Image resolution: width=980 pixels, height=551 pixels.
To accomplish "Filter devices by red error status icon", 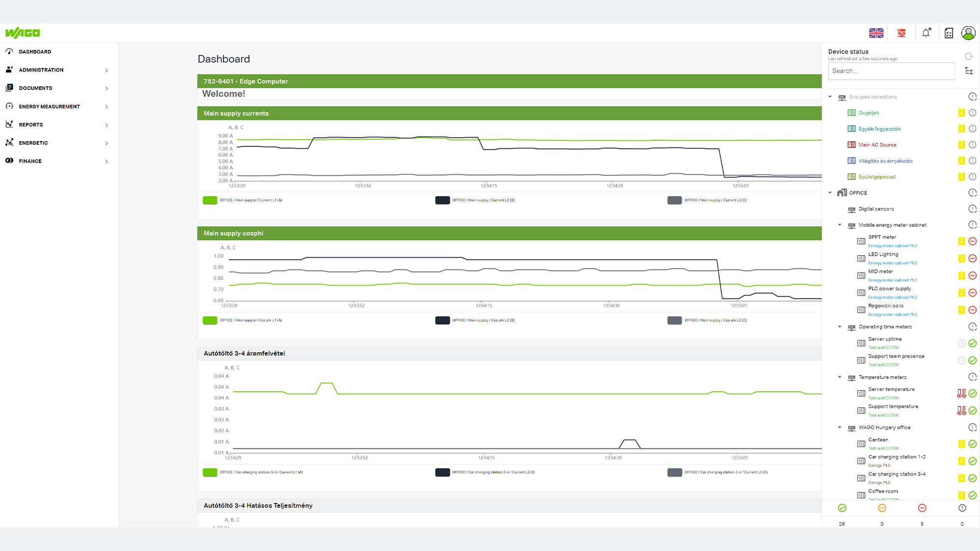I will [x=922, y=508].
